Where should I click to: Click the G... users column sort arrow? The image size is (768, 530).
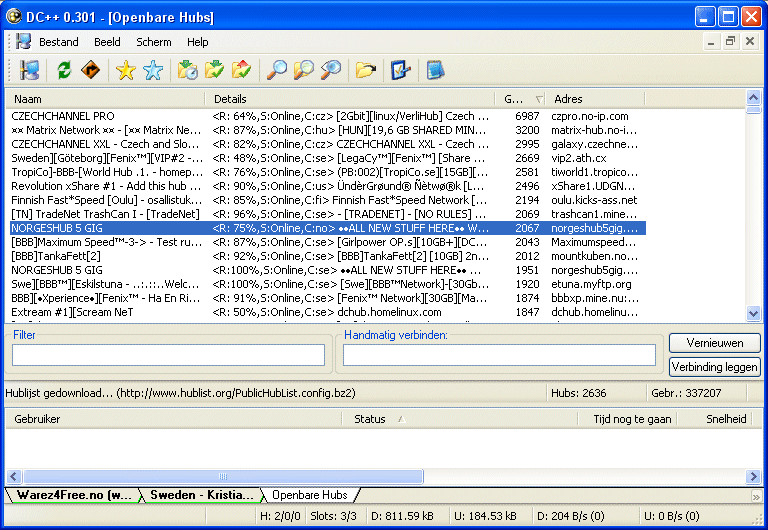click(539, 99)
